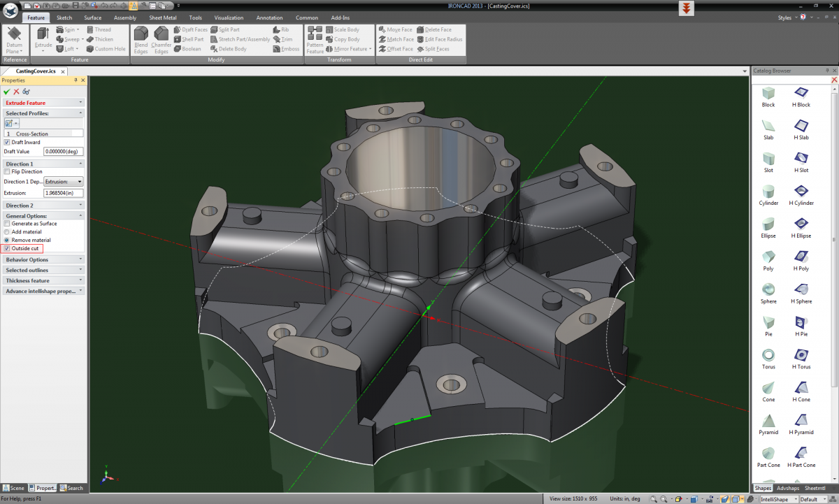This screenshot has height=504, width=839.
Task: Click the Pattern Feature icon
Action: (x=315, y=35)
